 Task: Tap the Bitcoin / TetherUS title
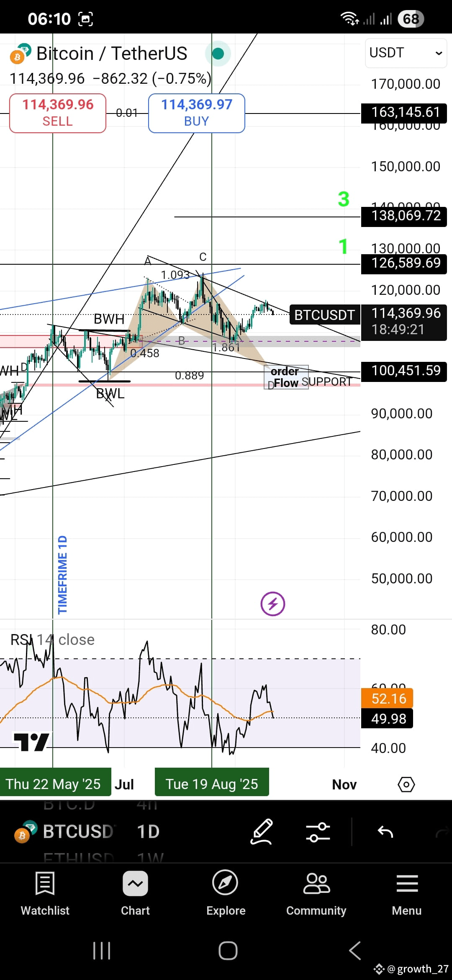tap(112, 54)
